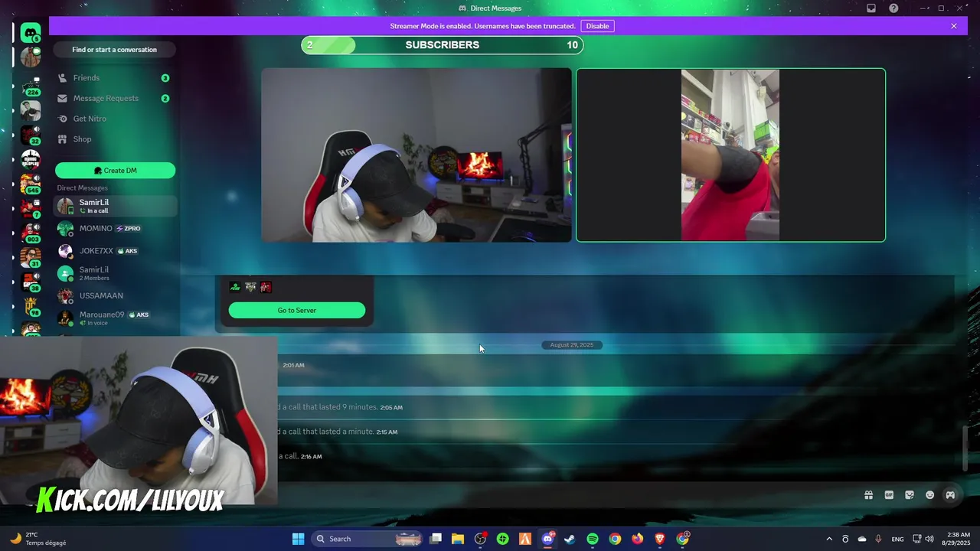Select the right participant video tile in the call

click(730, 155)
